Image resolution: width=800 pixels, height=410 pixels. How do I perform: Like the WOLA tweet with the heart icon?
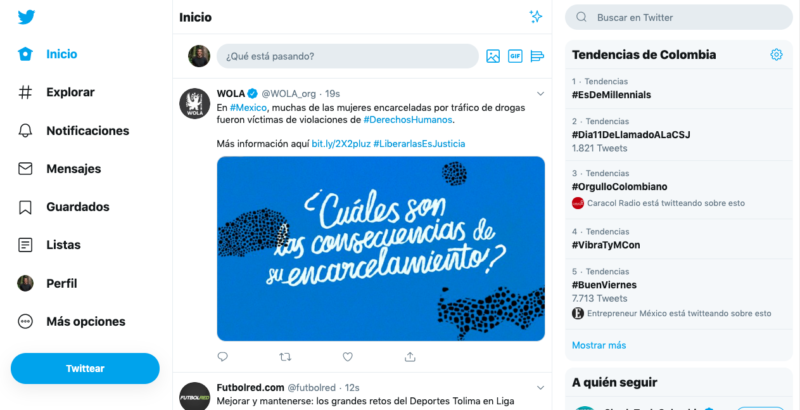click(x=347, y=357)
